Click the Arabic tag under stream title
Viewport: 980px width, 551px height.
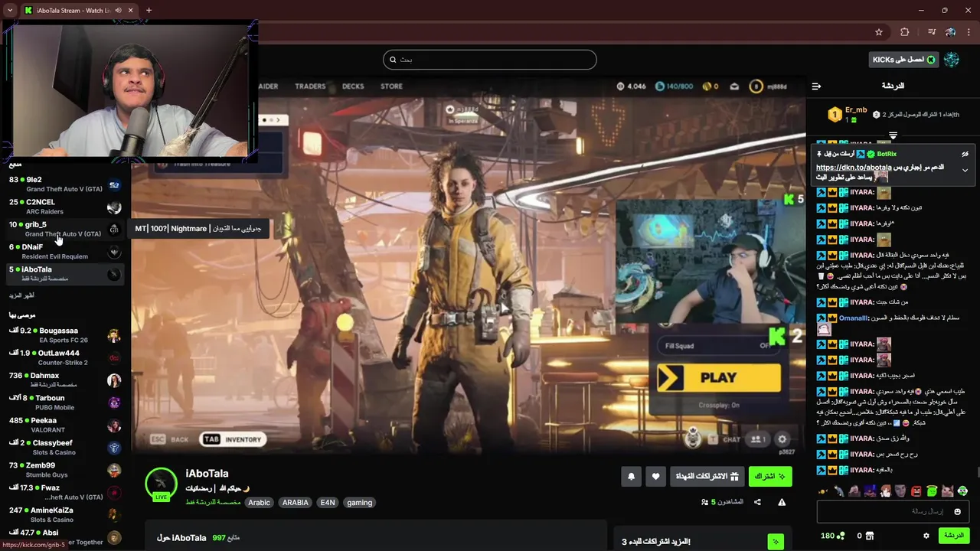click(259, 502)
